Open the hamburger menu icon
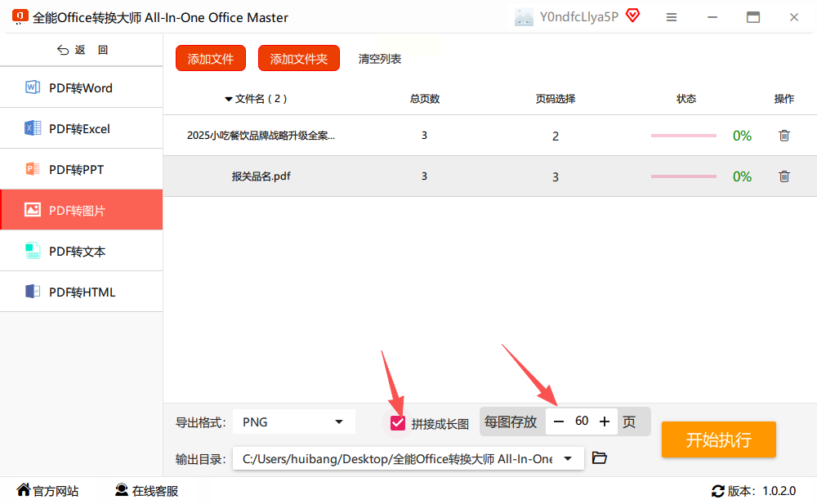 [672, 17]
